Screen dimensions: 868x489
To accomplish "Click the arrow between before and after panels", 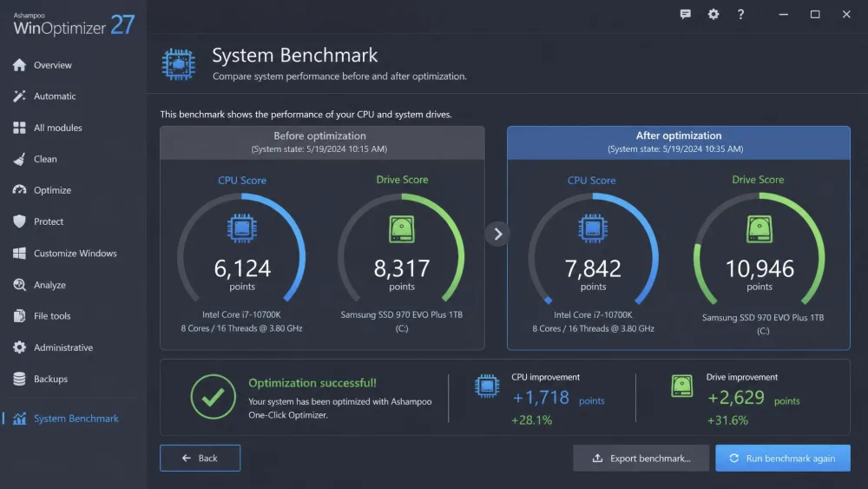I will (x=497, y=234).
